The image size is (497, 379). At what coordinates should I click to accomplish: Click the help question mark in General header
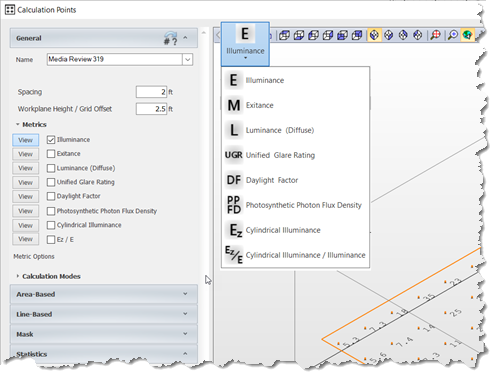171,38
